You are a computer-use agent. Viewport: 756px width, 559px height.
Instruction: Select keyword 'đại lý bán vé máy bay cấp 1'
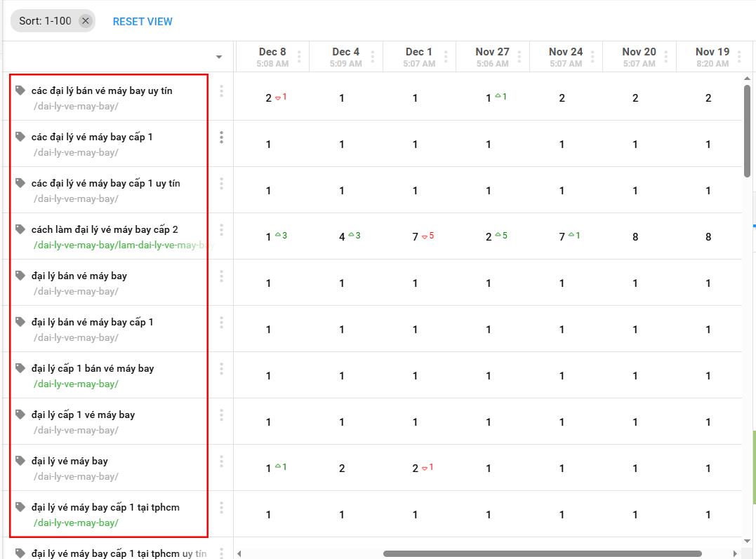pos(92,322)
